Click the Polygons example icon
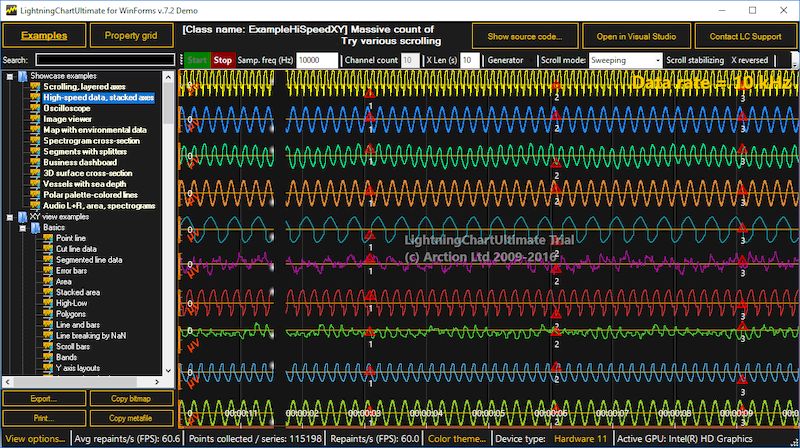 (x=48, y=314)
